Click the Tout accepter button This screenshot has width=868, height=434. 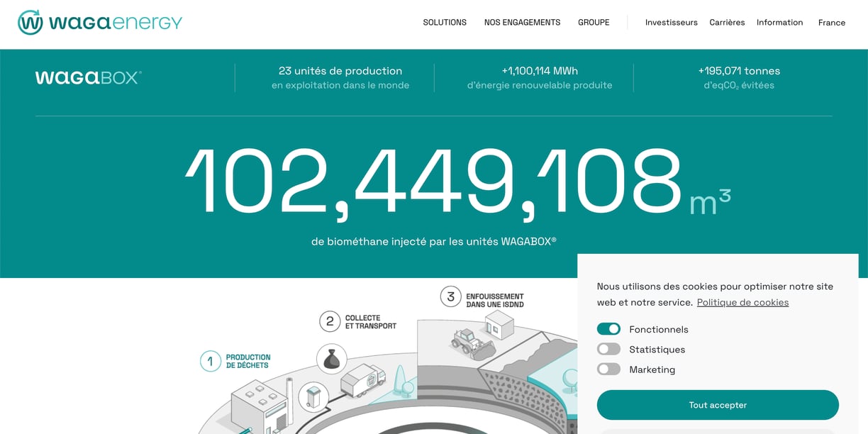point(718,405)
